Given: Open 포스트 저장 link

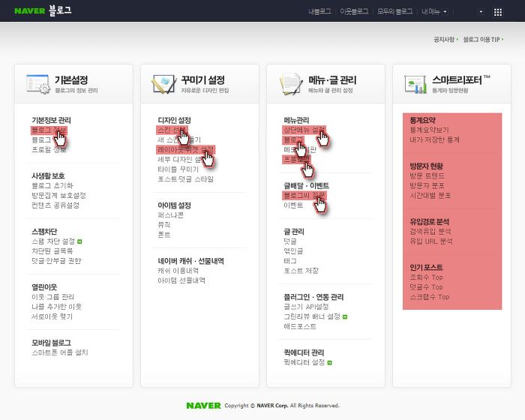Looking at the screenshot, I should [301, 271].
